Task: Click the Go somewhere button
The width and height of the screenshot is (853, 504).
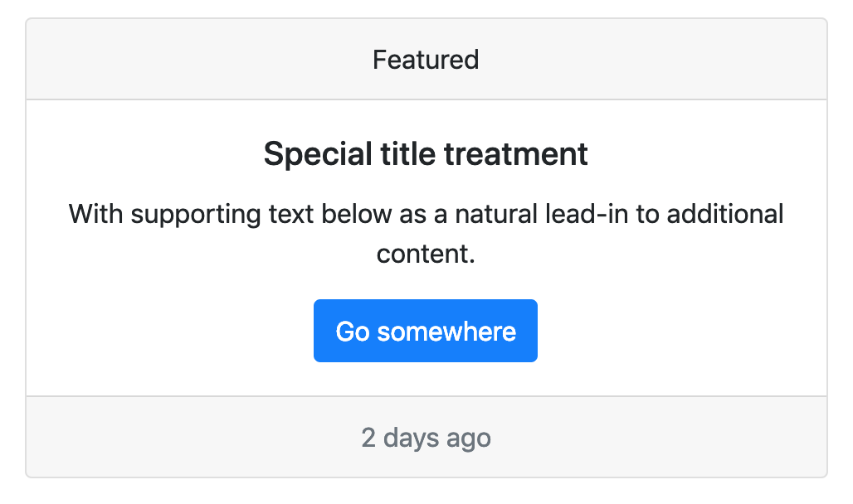Action: 425,332
